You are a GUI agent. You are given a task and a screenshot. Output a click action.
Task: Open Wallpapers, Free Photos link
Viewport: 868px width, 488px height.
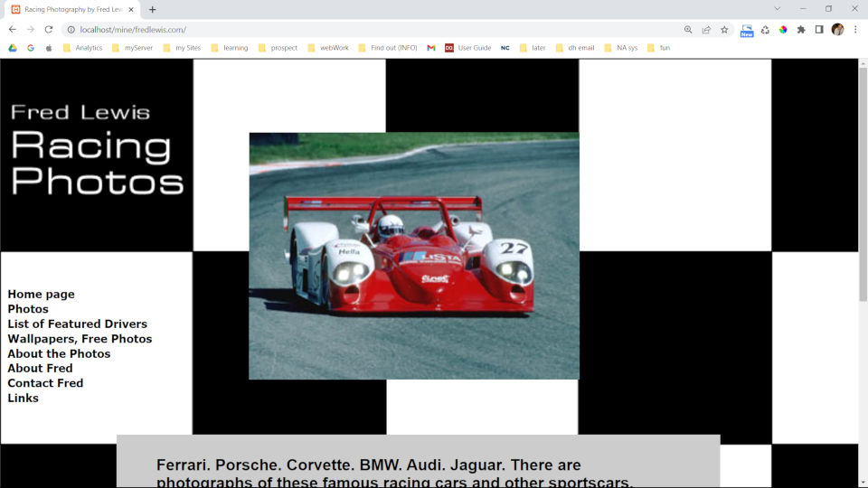point(80,339)
